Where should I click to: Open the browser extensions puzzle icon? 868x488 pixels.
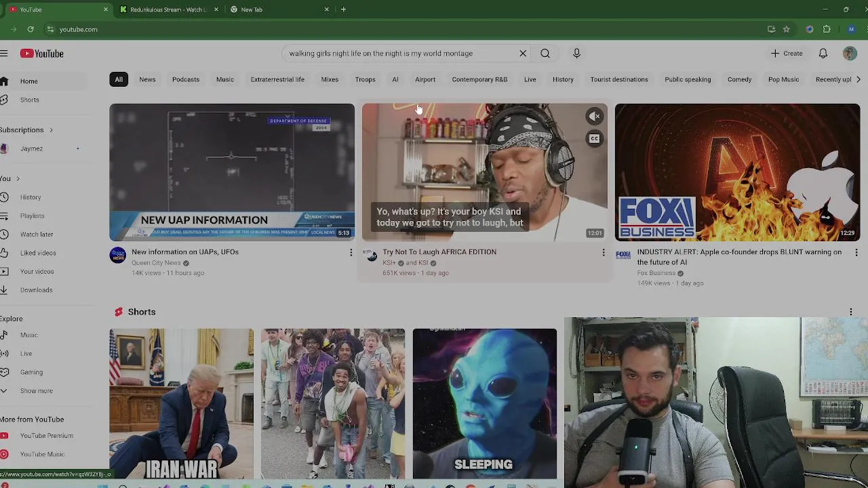pyautogui.click(x=827, y=29)
